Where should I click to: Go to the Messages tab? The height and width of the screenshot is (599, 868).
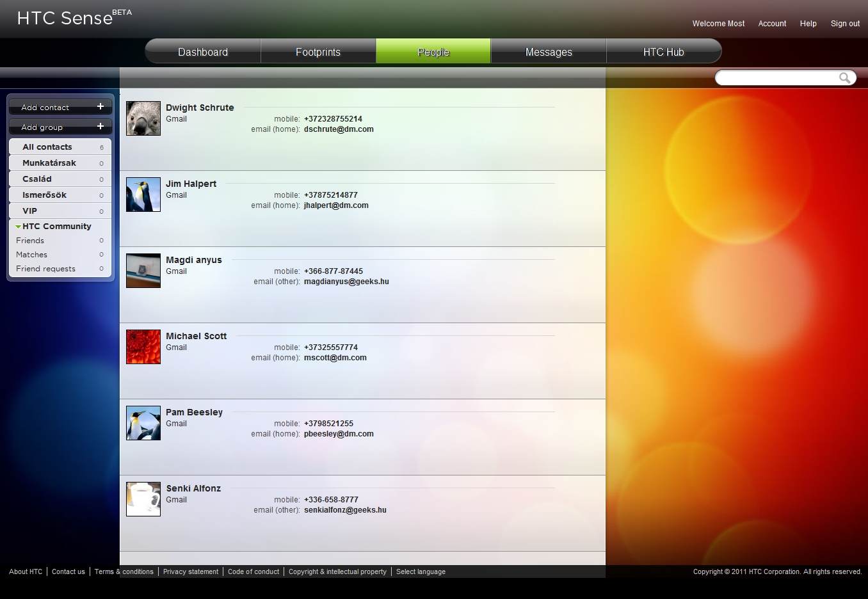coord(549,52)
